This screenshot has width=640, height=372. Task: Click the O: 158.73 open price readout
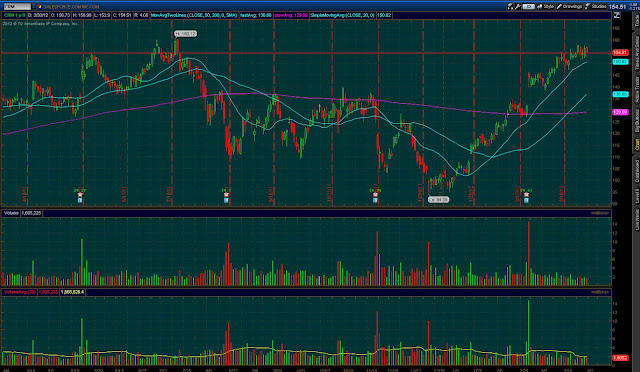61,15
